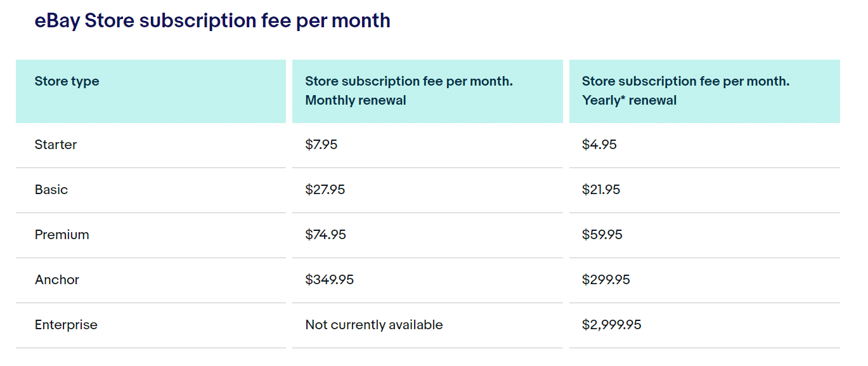Click the $2,999.95 Enterprise yearly fee

[x=612, y=325]
